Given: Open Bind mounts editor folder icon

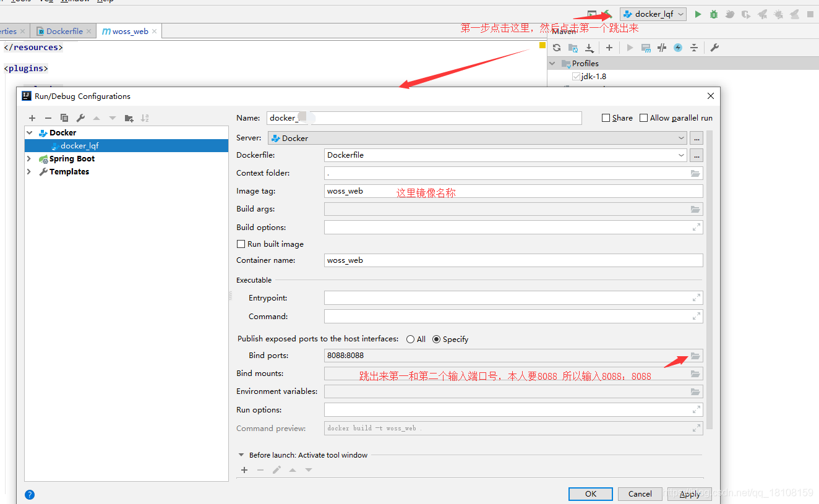Looking at the screenshot, I should click(695, 374).
